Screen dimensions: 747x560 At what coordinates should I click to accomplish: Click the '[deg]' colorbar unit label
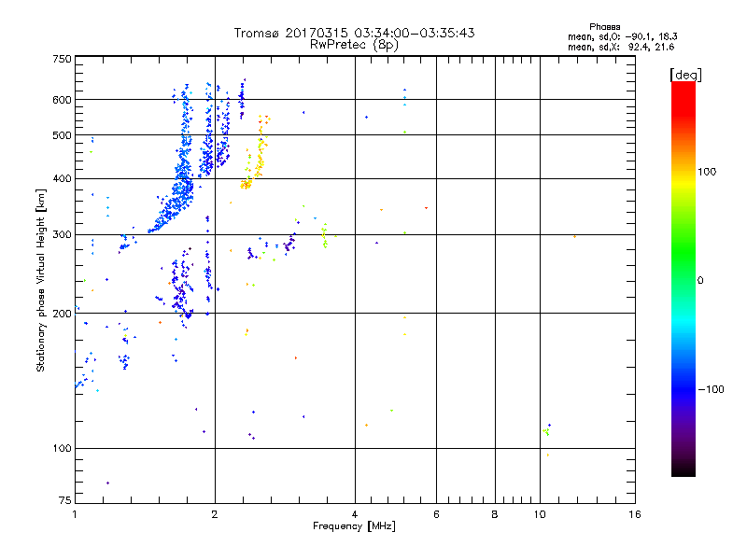pyautogui.click(x=685, y=75)
